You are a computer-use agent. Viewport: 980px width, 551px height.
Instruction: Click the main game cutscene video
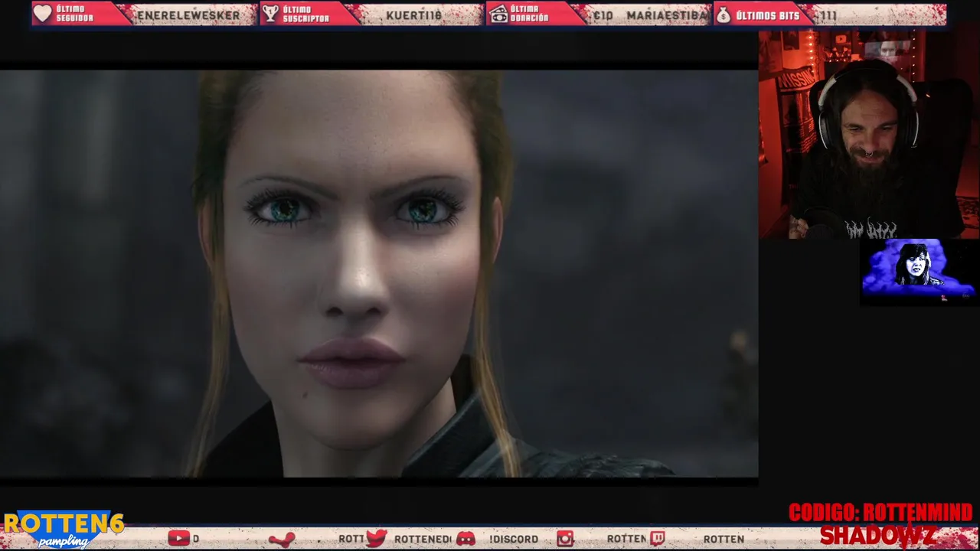pos(379,273)
